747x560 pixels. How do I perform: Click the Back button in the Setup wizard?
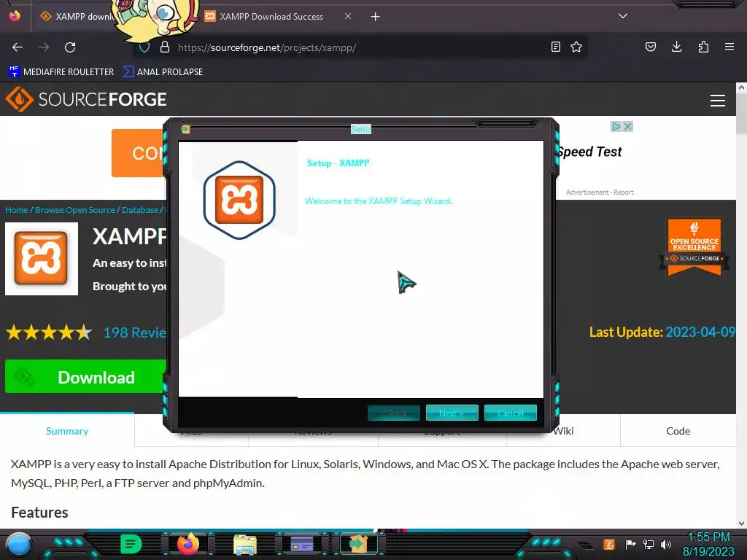point(393,413)
